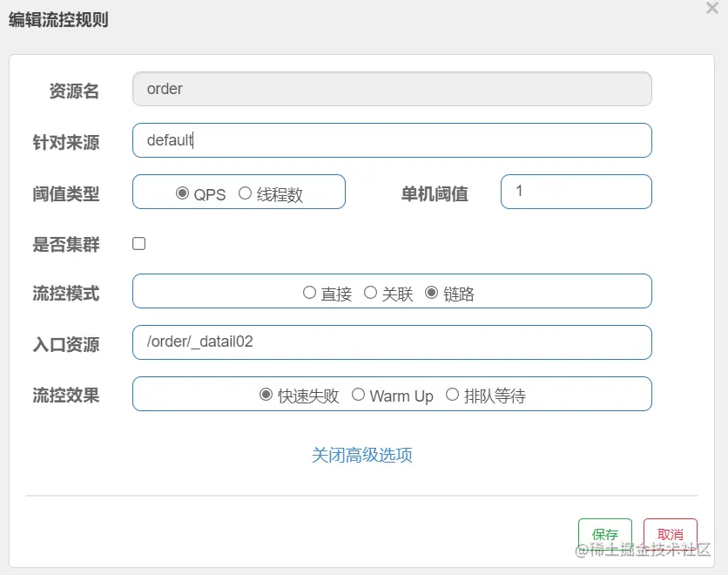The height and width of the screenshot is (575, 728).
Task: Cancel editing with 取消 button
Action: 670,535
